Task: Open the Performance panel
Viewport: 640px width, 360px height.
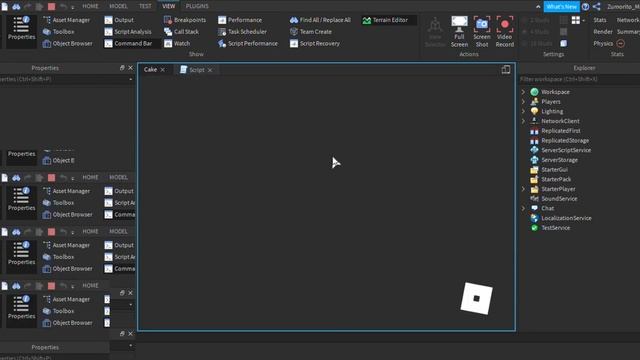Action: click(240, 20)
